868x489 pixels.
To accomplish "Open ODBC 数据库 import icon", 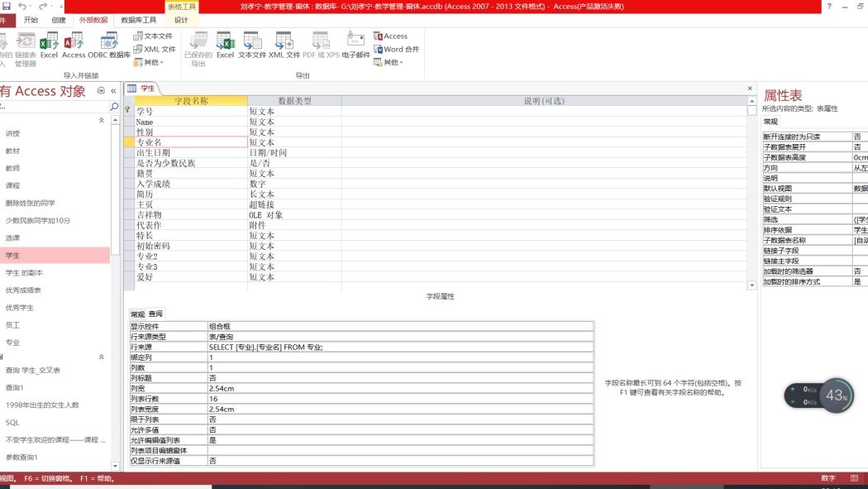I will [109, 46].
